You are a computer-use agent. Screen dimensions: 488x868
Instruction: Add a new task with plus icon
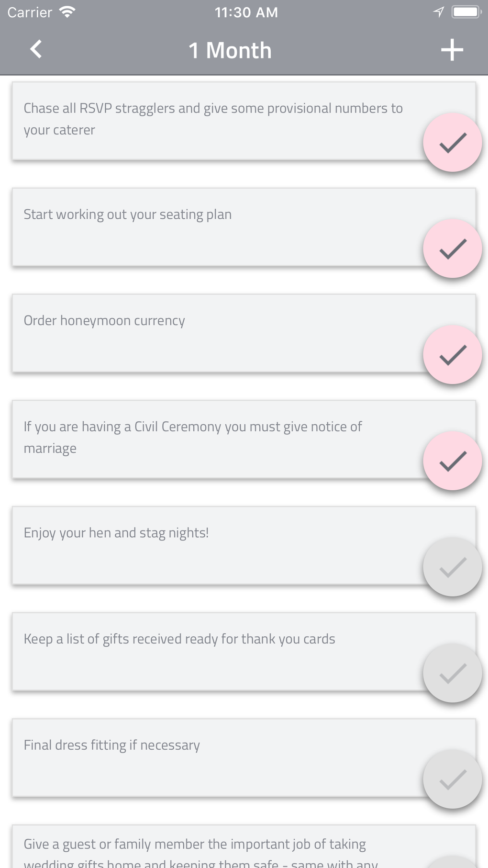click(452, 50)
